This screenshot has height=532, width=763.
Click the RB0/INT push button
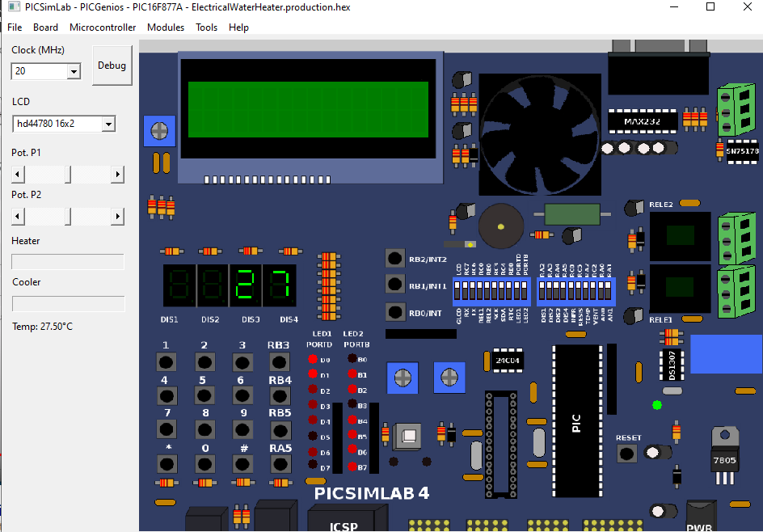(394, 311)
